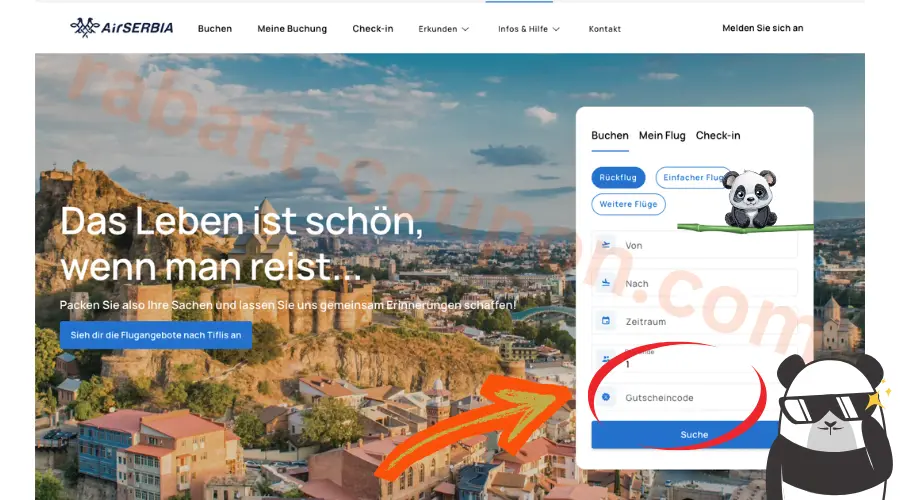900x500 pixels.
Task: Click the passengers icon in booking form
Action: tap(606, 359)
